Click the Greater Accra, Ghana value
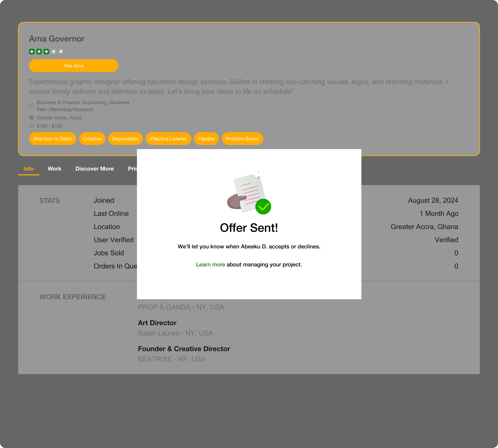 point(424,227)
